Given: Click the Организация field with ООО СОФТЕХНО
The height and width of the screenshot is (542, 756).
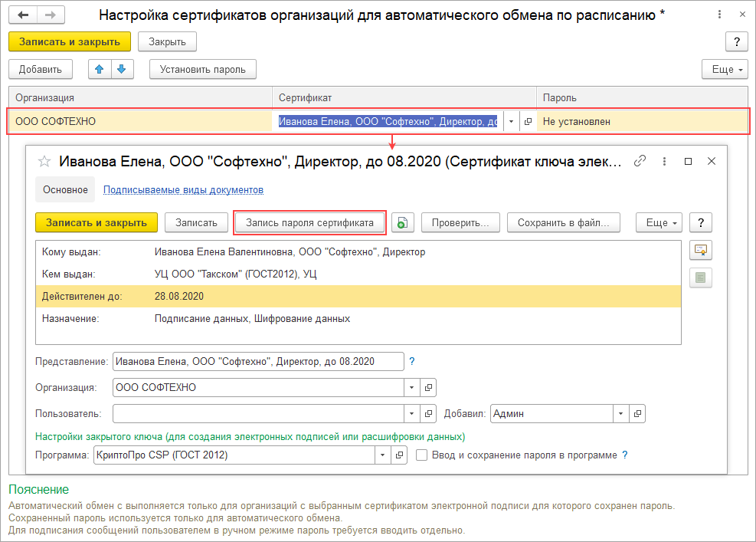Looking at the screenshot, I should [258, 388].
